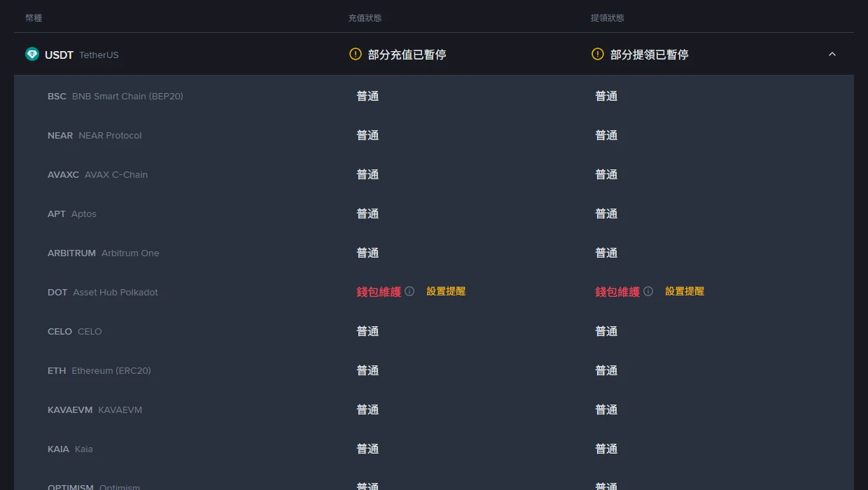Select the NEAR Protocol network row
This screenshot has width=868, height=490.
click(434, 135)
